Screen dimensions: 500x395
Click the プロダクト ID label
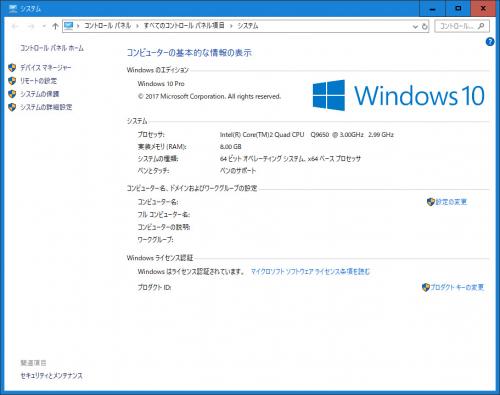pos(154,287)
